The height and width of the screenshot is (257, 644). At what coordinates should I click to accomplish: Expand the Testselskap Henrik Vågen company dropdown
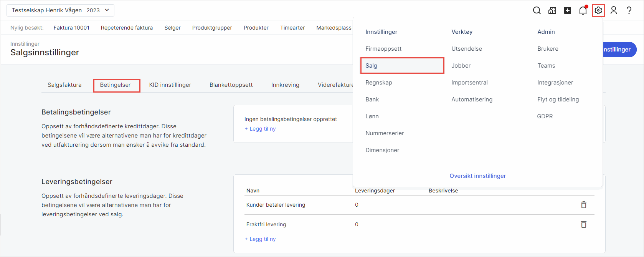pos(60,10)
